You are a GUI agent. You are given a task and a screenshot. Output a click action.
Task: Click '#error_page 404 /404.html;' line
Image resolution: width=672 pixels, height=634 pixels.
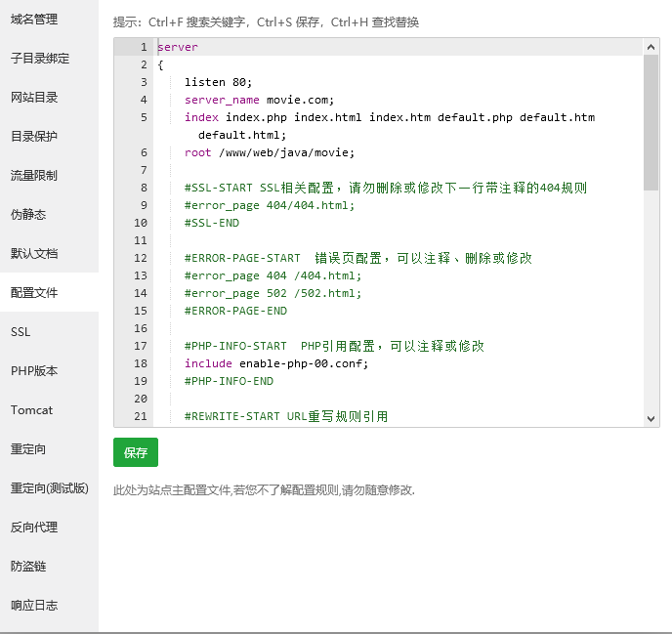click(273, 275)
